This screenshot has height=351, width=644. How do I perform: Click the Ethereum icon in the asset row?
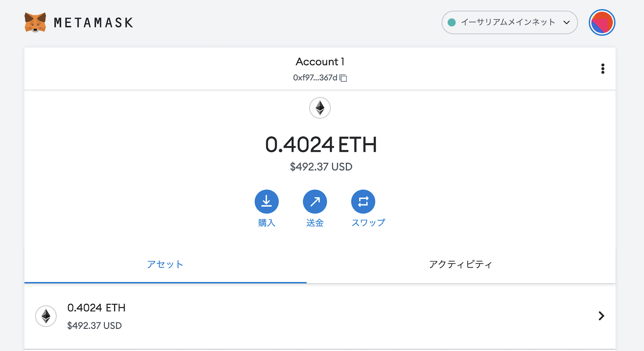[x=46, y=316]
